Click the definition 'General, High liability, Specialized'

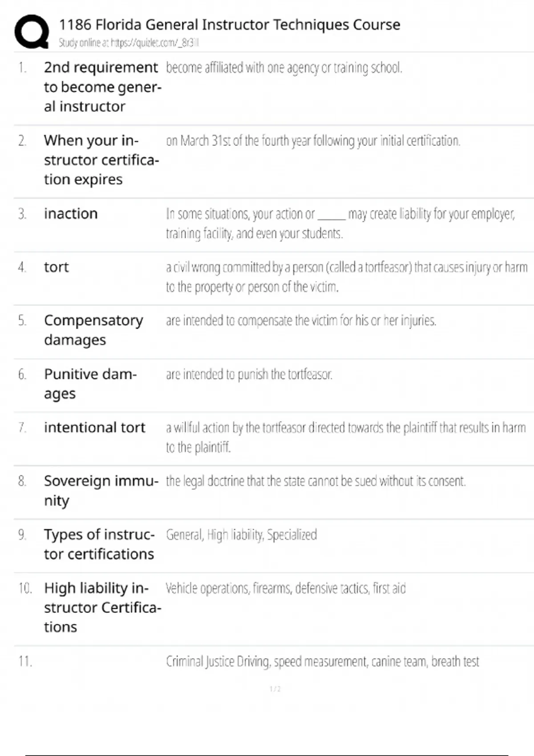tap(241, 535)
